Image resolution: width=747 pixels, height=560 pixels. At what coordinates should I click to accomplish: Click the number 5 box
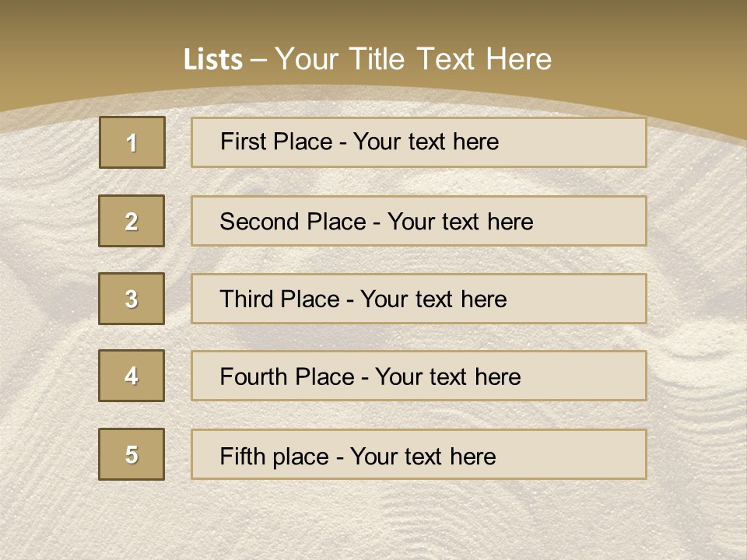132,454
